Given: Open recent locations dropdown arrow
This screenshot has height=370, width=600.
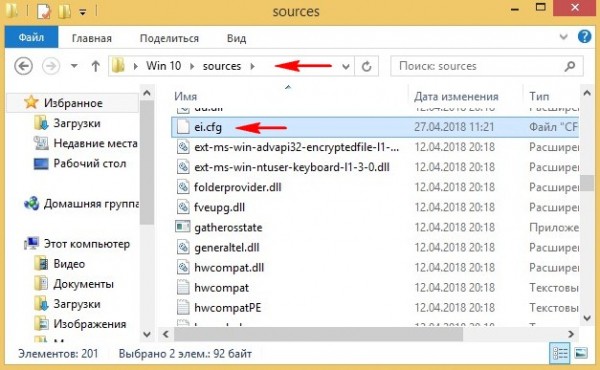Looking at the screenshot, I should 74,66.
